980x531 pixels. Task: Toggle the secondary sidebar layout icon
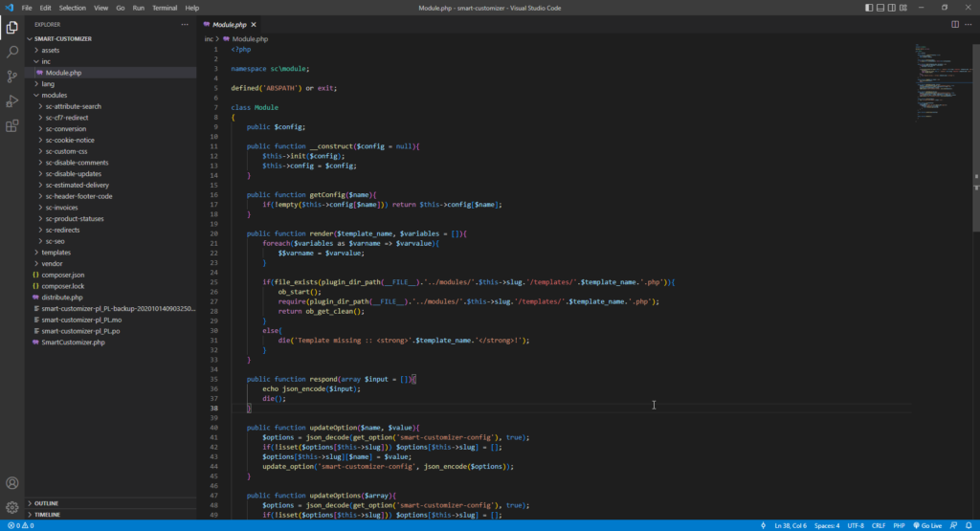click(891, 8)
